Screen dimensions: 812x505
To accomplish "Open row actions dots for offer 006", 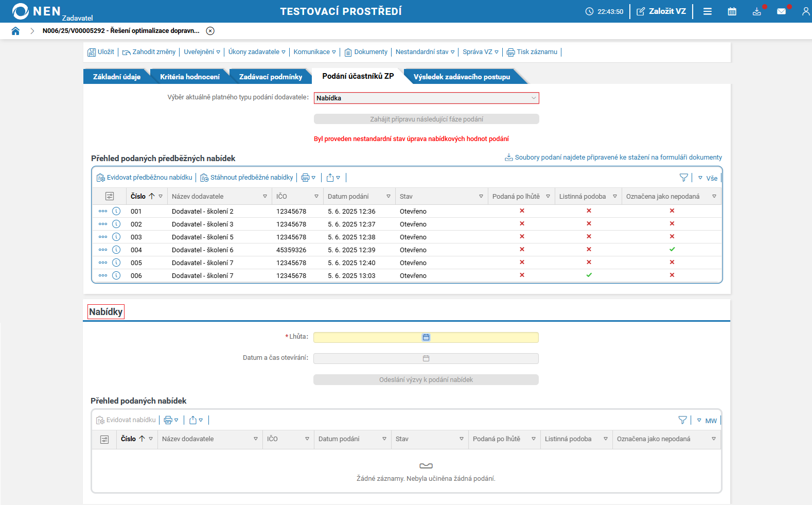I will pos(103,275).
